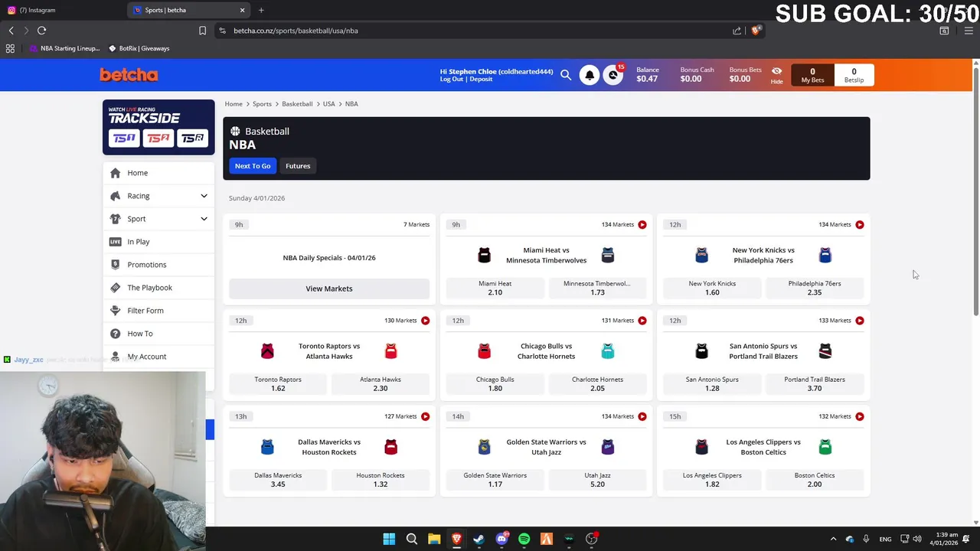Expand the Racing menu chevron
This screenshot has height=551, width=980.
(204, 196)
